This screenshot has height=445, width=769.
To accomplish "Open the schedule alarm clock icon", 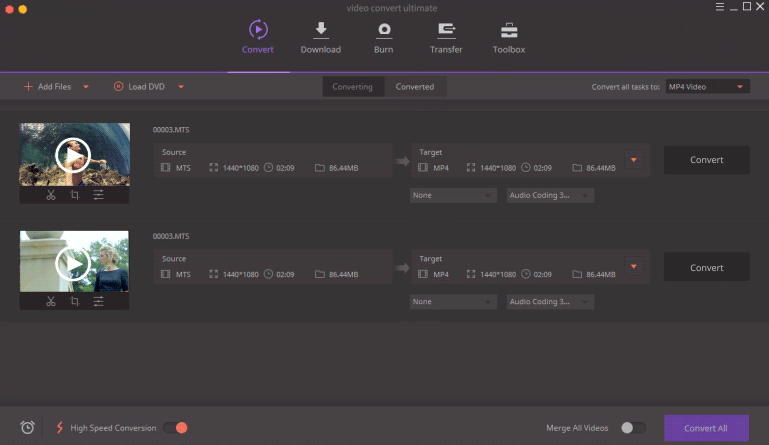I will (27, 427).
